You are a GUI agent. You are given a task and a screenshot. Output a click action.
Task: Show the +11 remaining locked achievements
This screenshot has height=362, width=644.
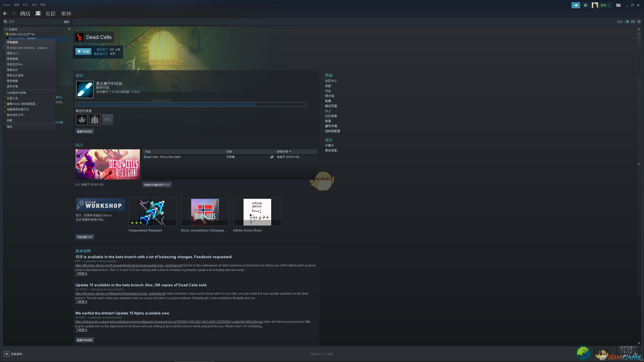point(107,120)
